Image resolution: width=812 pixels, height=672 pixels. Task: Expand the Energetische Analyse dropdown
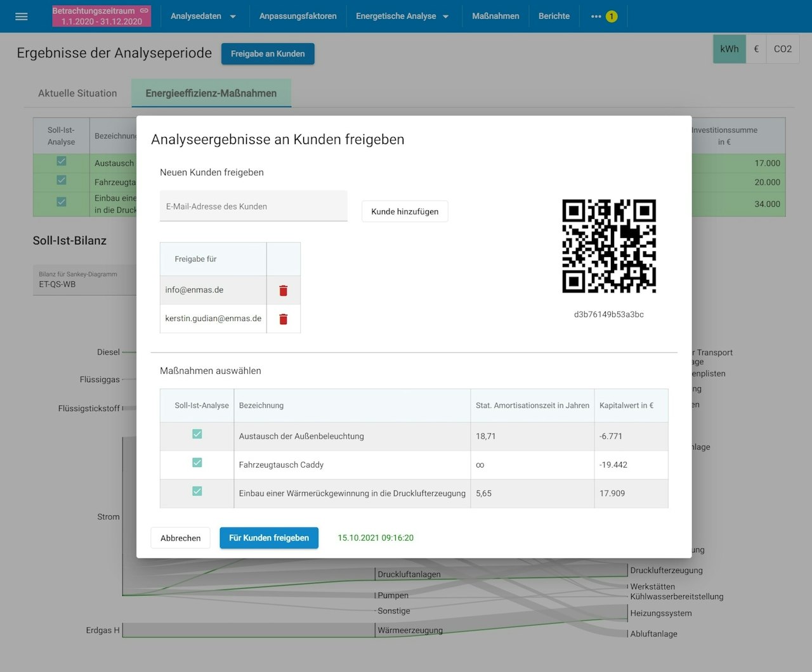tap(402, 16)
